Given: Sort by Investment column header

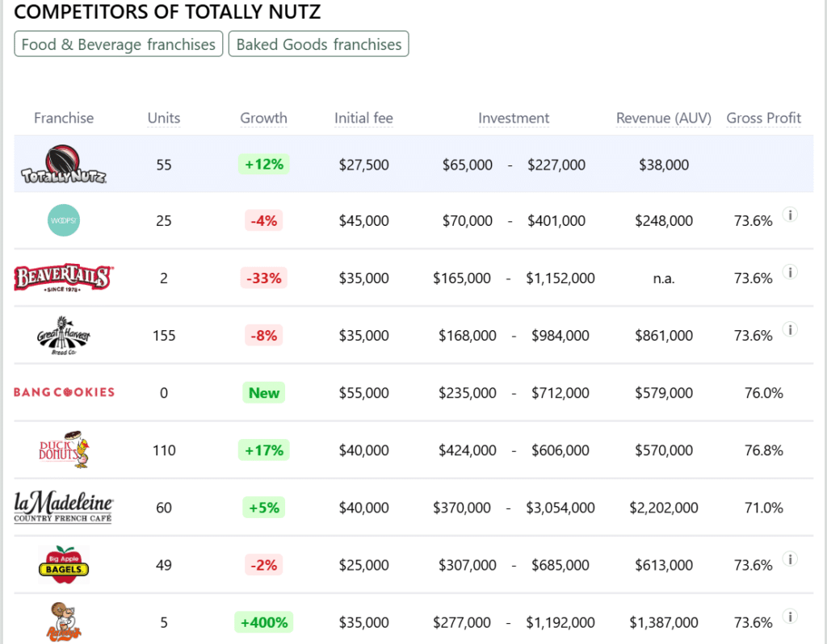Looking at the screenshot, I should pos(514,118).
